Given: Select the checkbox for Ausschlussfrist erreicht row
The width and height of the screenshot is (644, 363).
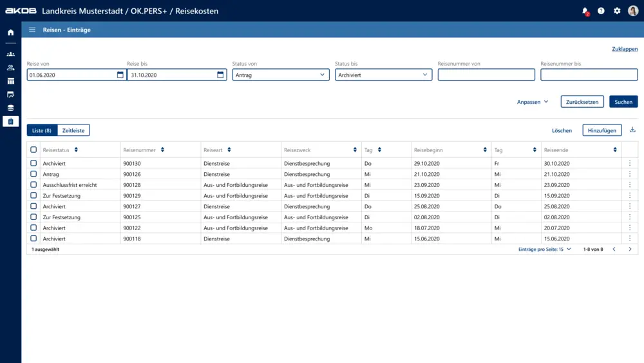Looking at the screenshot, I should pyautogui.click(x=33, y=185).
